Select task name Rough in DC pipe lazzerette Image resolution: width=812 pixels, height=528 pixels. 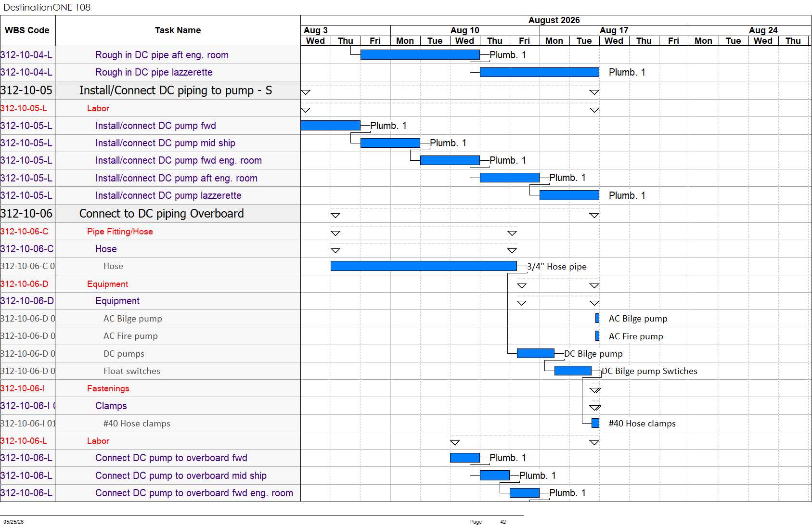(x=154, y=72)
